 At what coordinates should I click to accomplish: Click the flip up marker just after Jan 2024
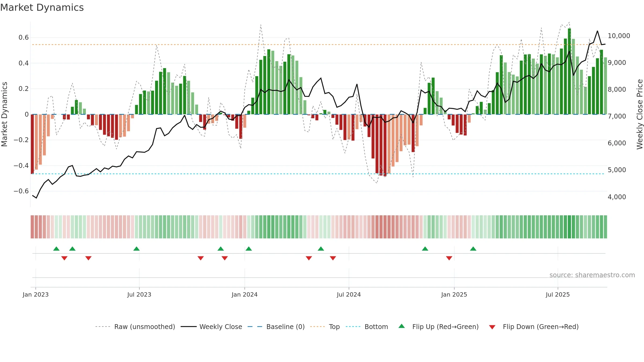click(x=249, y=249)
